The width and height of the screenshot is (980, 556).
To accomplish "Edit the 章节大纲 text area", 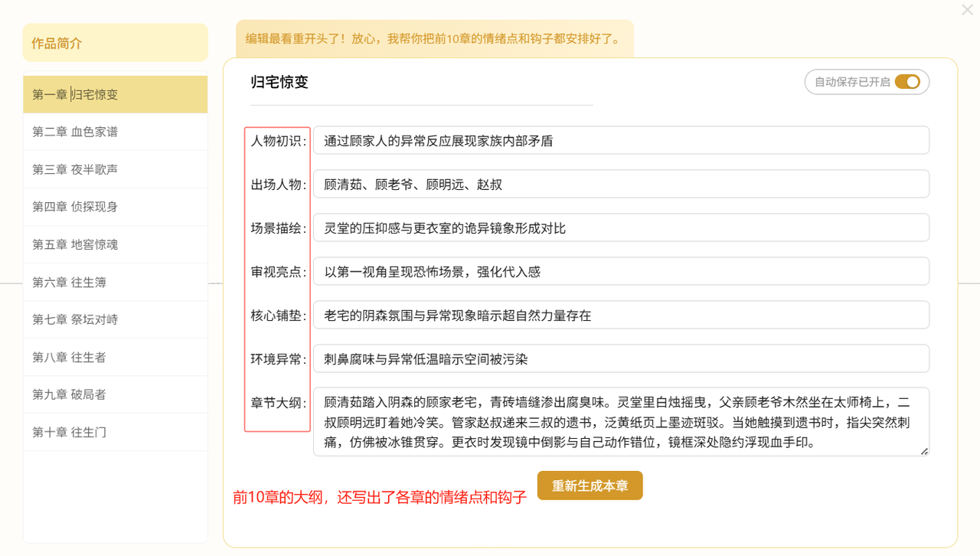I will 621,421.
